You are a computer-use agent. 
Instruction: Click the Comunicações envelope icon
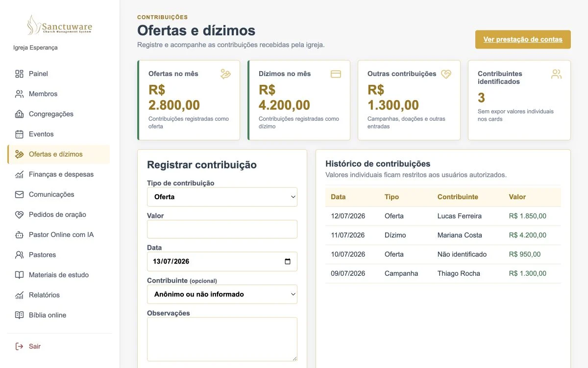tap(19, 194)
